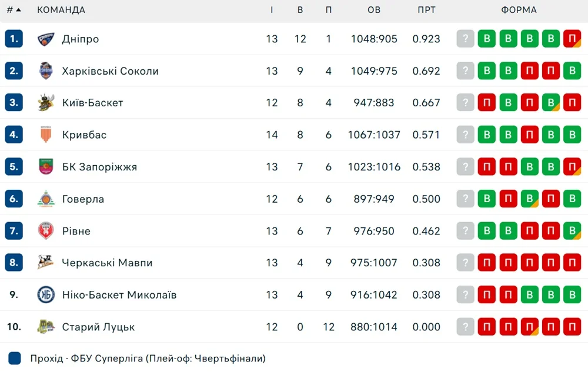
Task: Click the Ніко-Баскет Миколаїв team logo
Action: coord(46,294)
